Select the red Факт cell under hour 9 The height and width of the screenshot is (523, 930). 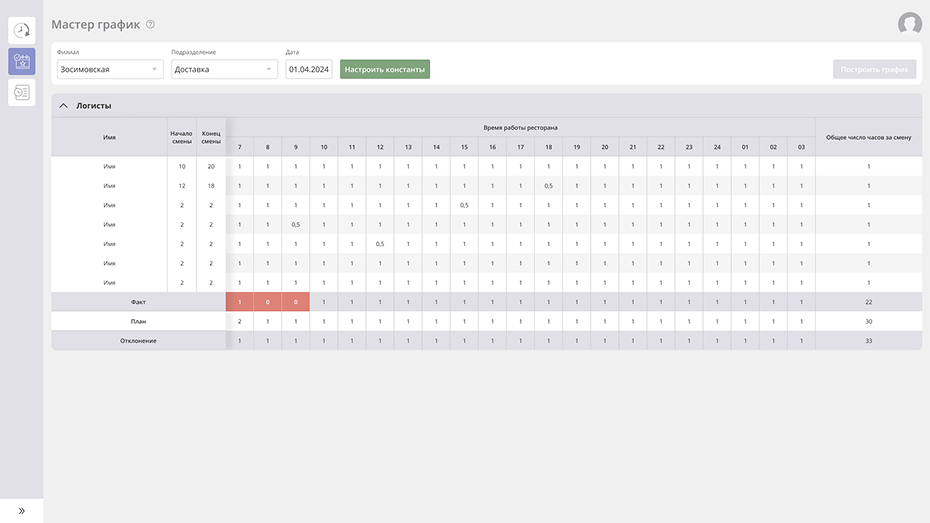click(295, 302)
